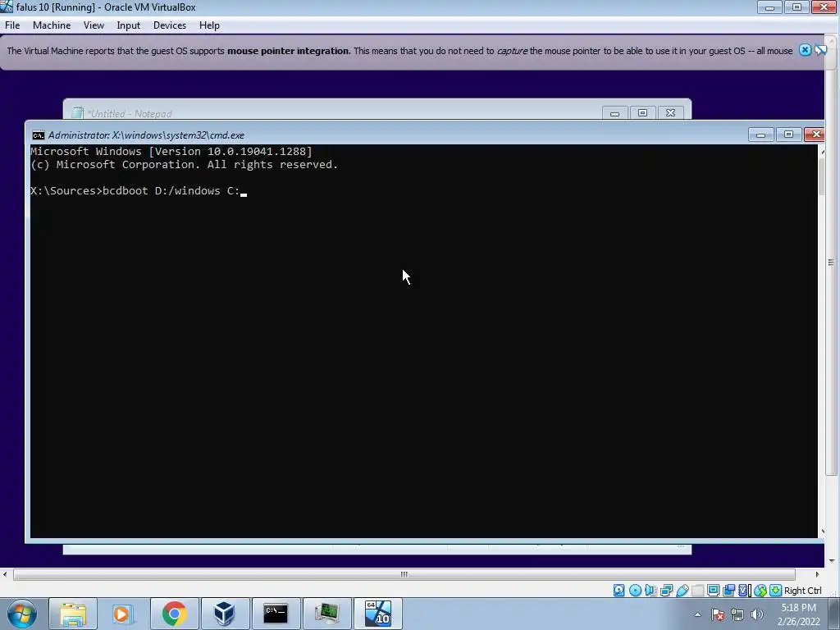The width and height of the screenshot is (840, 630).
Task: Minimize the Untitled Notepad window
Action: pos(615,113)
